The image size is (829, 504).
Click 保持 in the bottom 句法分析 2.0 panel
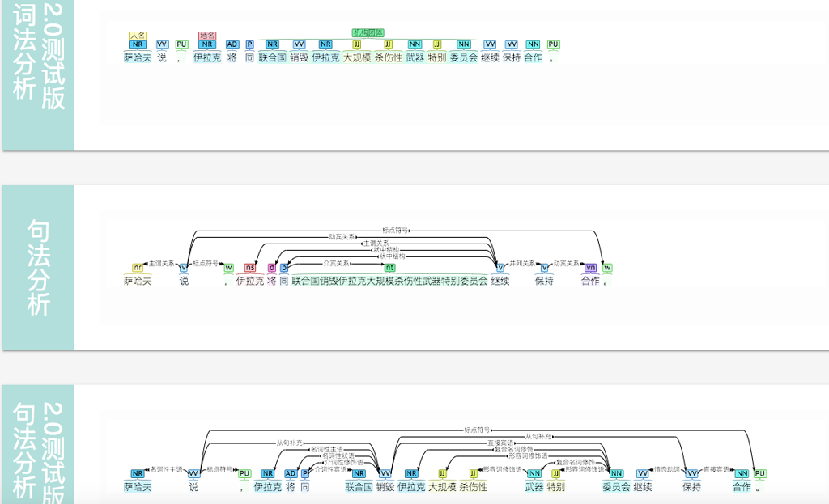691,486
